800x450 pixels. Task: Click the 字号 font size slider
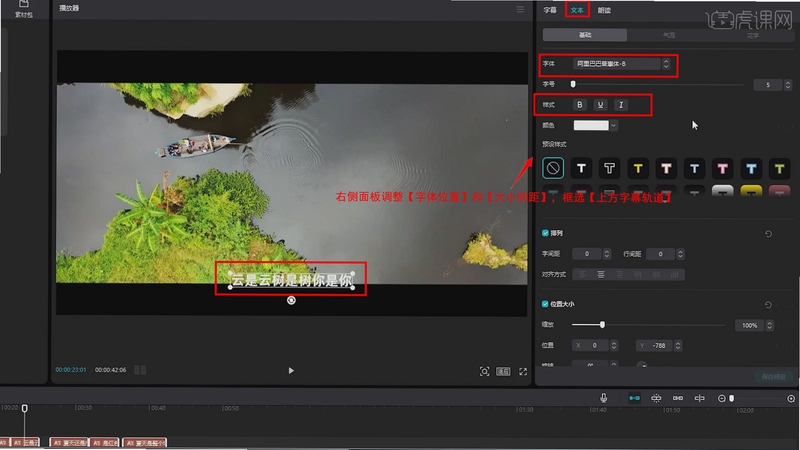[657, 84]
